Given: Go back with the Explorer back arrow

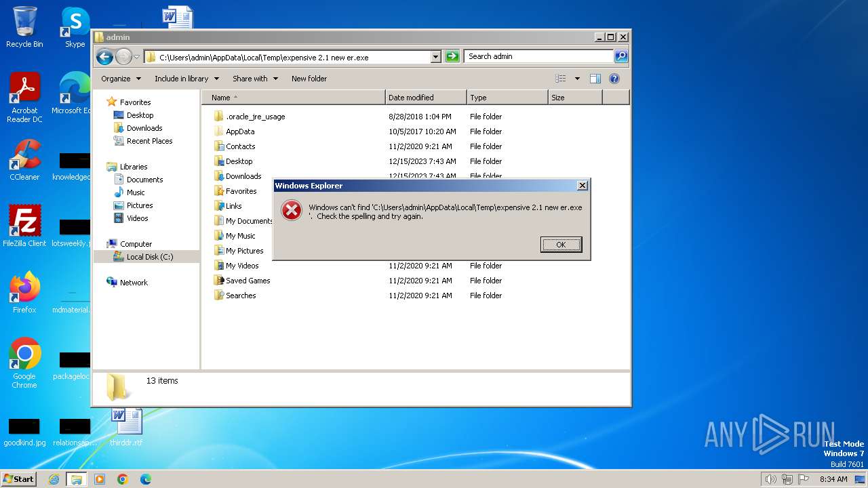Looking at the screenshot, I should coord(104,57).
